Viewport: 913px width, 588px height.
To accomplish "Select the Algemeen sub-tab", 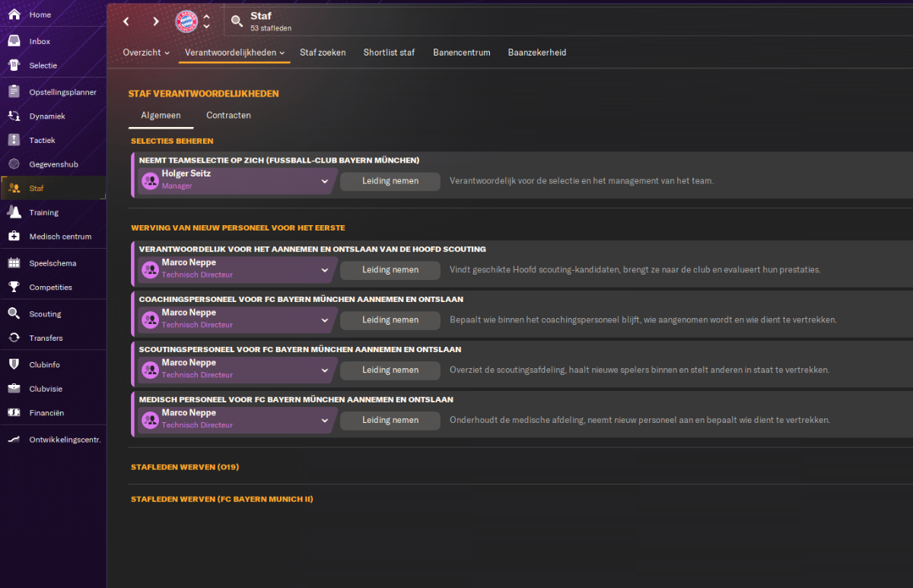I will tap(161, 116).
